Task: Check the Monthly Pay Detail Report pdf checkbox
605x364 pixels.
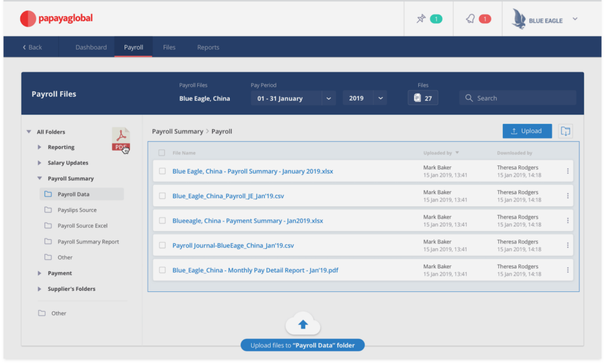Action: point(162,270)
